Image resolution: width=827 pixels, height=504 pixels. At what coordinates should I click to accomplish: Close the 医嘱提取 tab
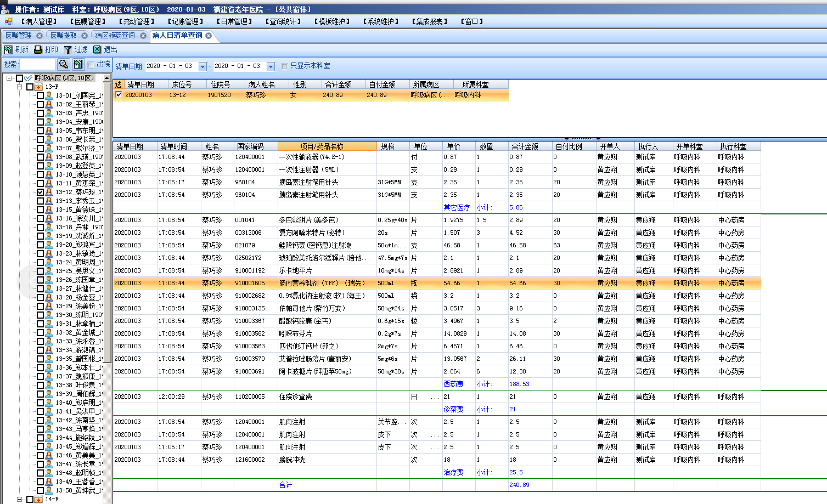(x=85, y=36)
